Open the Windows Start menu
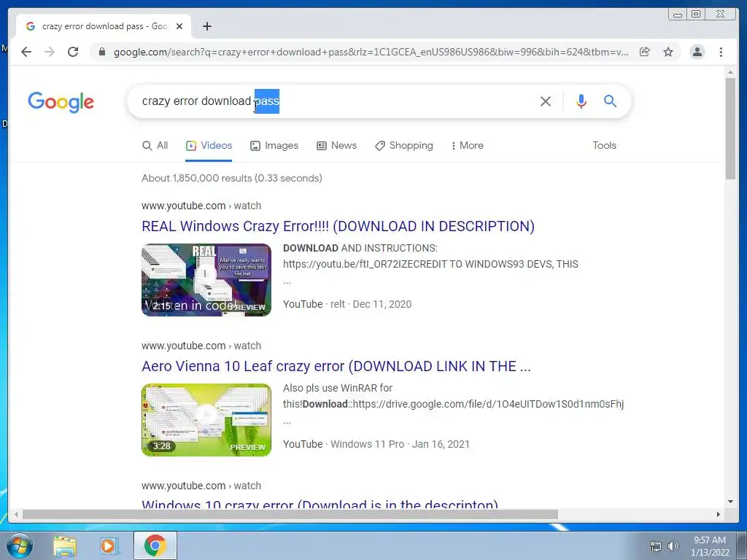This screenshot has height=560, width=747. [x=19, y=545]
